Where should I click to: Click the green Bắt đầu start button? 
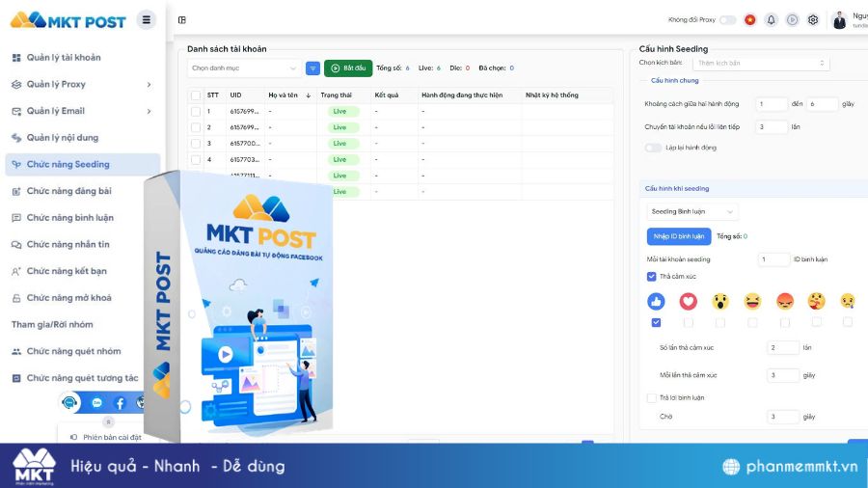[x=348, y=68]
